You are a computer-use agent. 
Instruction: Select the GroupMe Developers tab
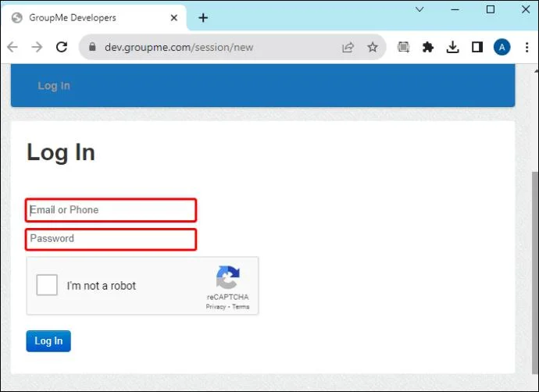94,17
